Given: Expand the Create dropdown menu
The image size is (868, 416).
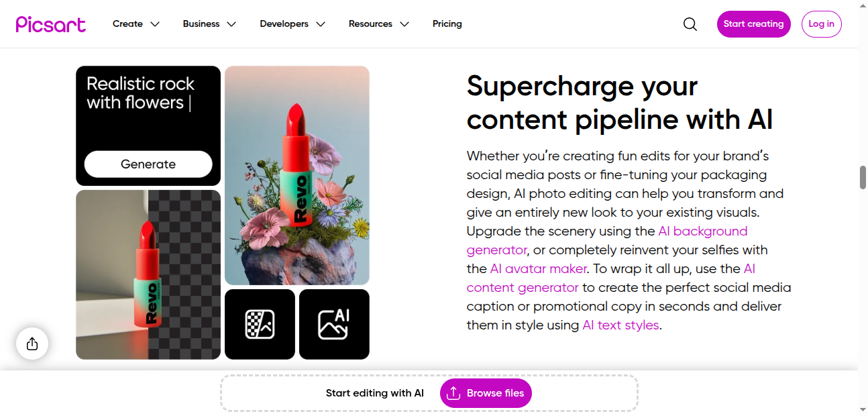Looking at the screenshot, I should tap(135, 24).
